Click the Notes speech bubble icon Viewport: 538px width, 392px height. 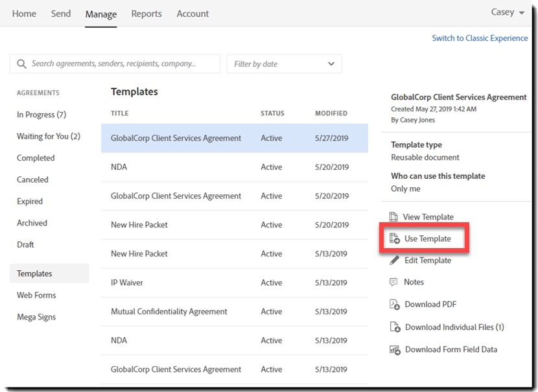(393, 282)
